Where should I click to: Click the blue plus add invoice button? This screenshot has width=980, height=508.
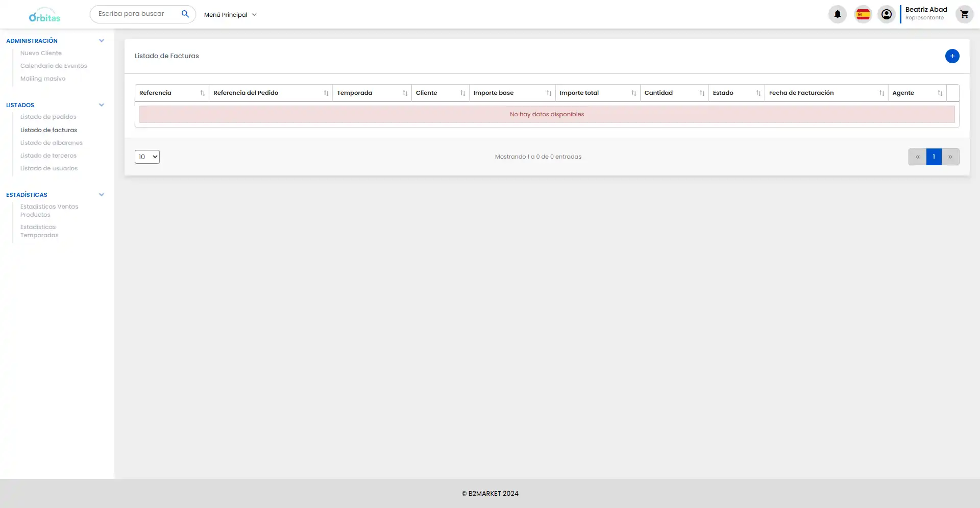pos(951,56)
